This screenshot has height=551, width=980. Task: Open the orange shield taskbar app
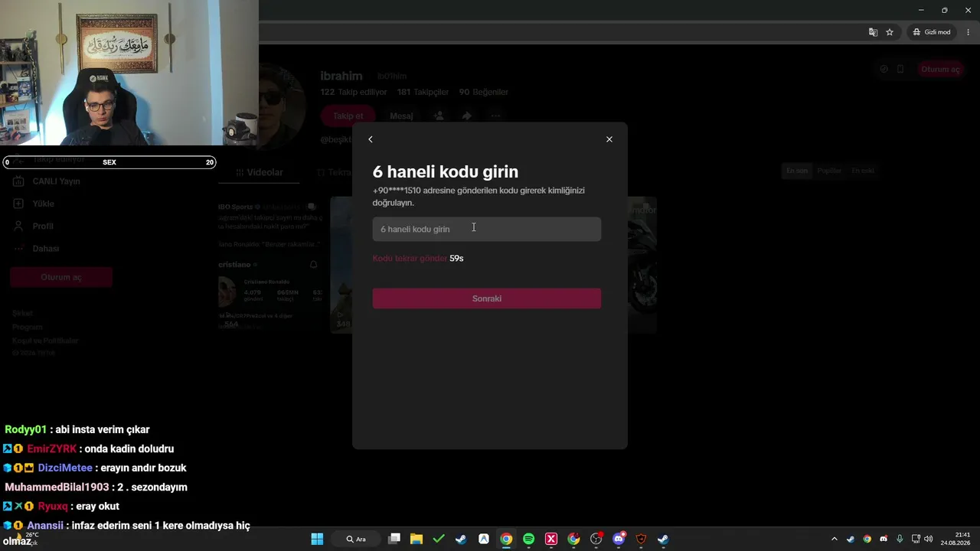point(641,539)
